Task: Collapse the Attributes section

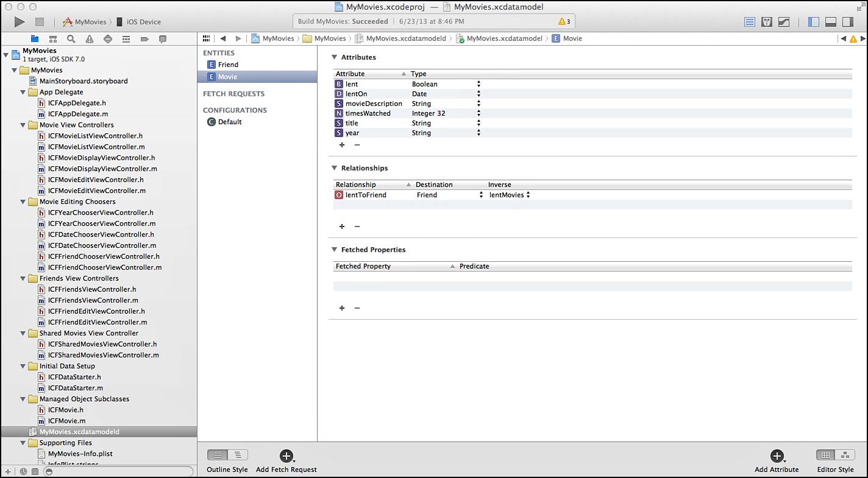Action: [x=334, y=57]
